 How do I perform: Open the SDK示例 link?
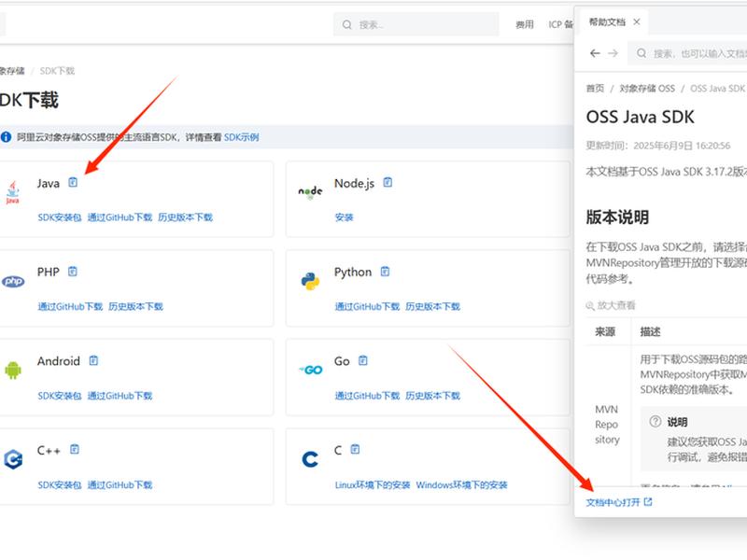pyautogui.click(x=242, y=137)
